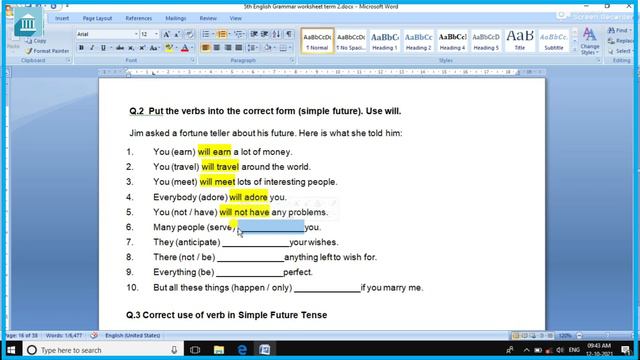Justify the paragraph text
The image size is (640, 360).
239,48
